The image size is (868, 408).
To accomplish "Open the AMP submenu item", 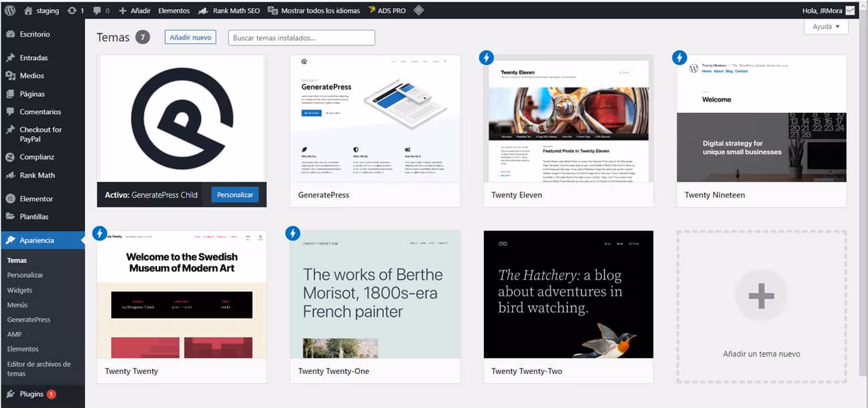I will [14, 335].
